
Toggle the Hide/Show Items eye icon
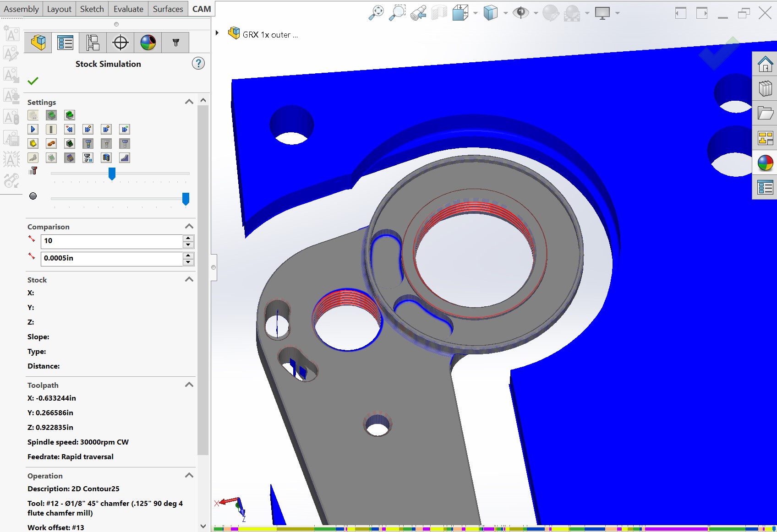tap(520, 13)
